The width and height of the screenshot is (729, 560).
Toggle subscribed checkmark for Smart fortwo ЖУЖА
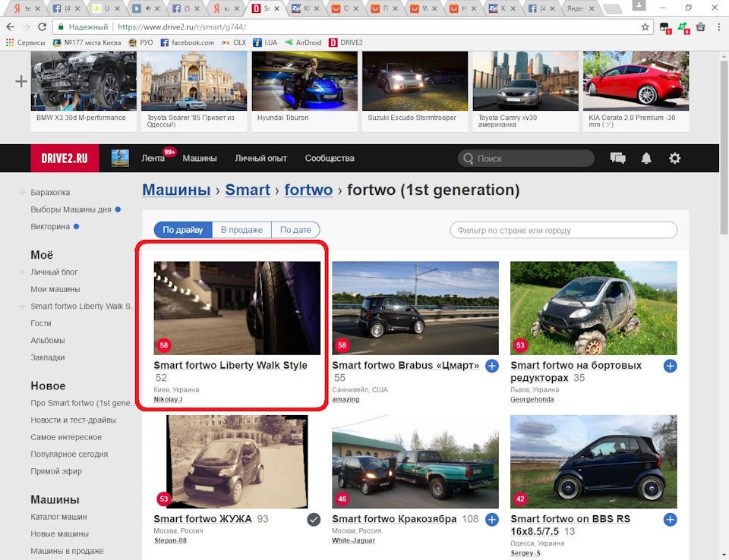tap(314, 520)
